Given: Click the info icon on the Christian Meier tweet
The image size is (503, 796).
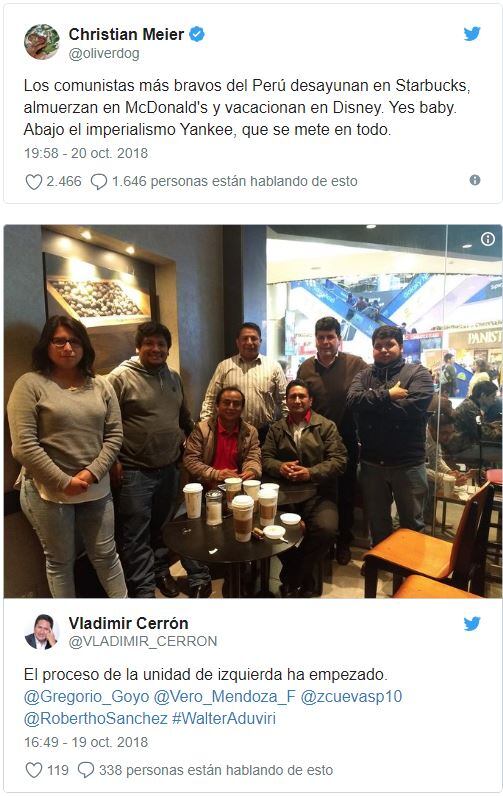Looking at the screenshot, I should tap(475, 180).
